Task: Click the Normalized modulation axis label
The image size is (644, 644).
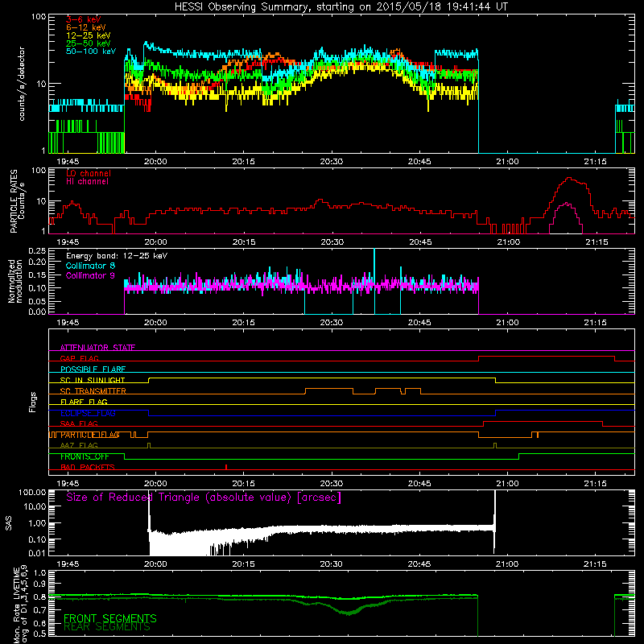Action: coord(15,281)
